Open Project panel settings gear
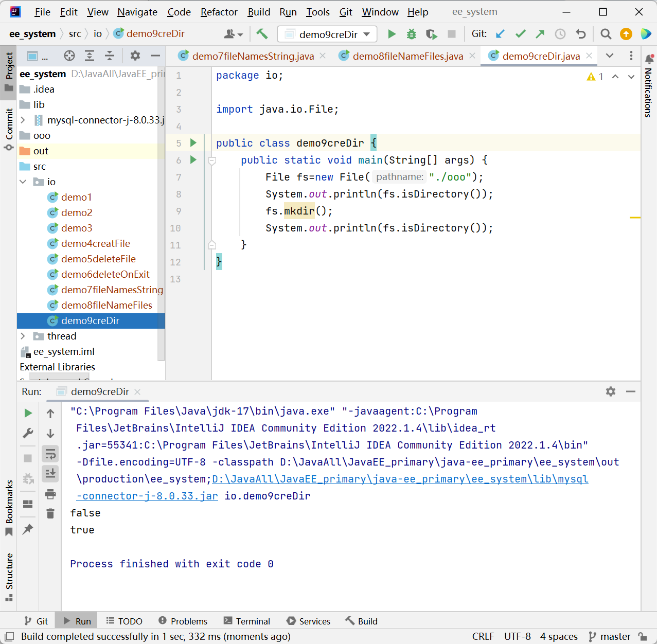This screenshot has height=644, width=657. 135,56
